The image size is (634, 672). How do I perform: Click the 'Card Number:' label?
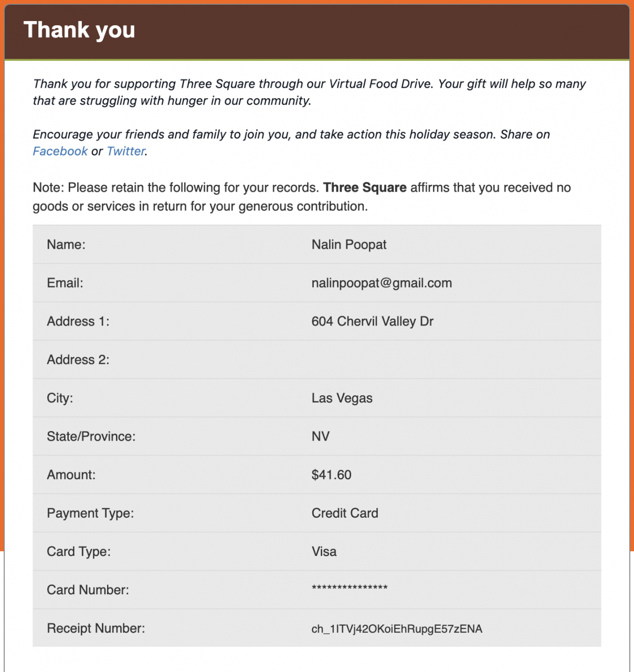pyautogui.click(x=88, y=590)
